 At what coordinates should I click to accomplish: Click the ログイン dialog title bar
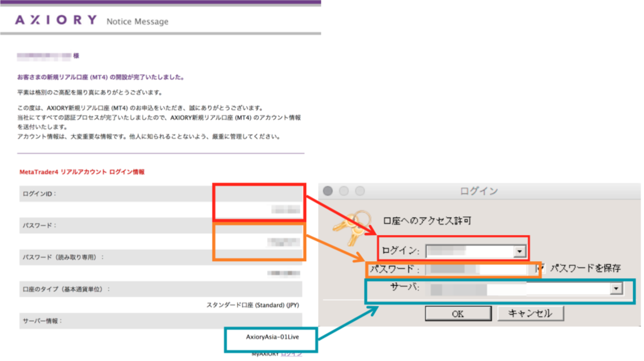pyautogui.click(x=479, y=191)
